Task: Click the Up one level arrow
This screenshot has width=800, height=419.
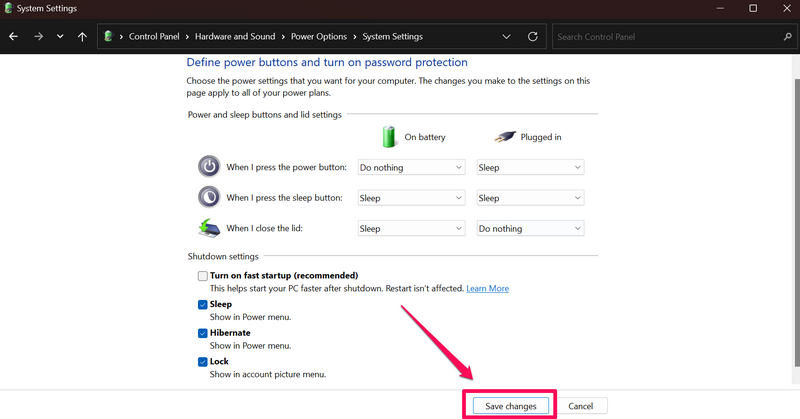Action: click(x=82, y=37)
